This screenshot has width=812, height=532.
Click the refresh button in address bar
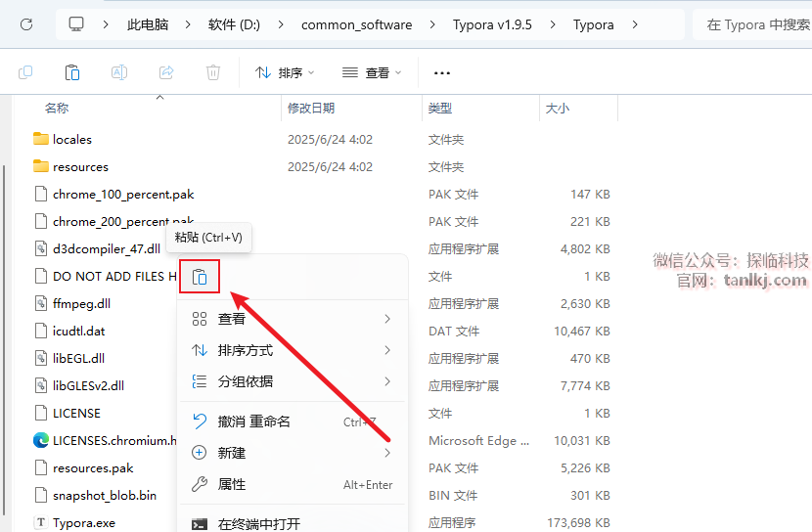26,24
